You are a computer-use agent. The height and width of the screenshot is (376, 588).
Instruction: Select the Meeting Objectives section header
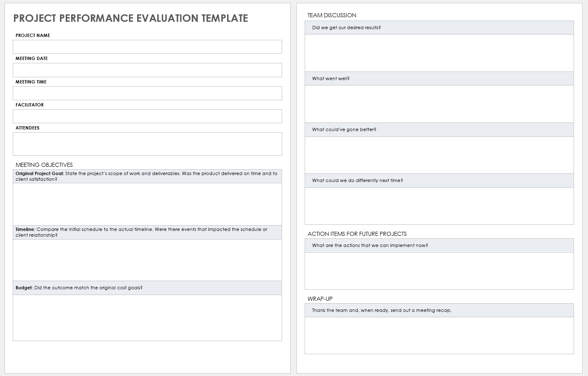click(44, 164)
